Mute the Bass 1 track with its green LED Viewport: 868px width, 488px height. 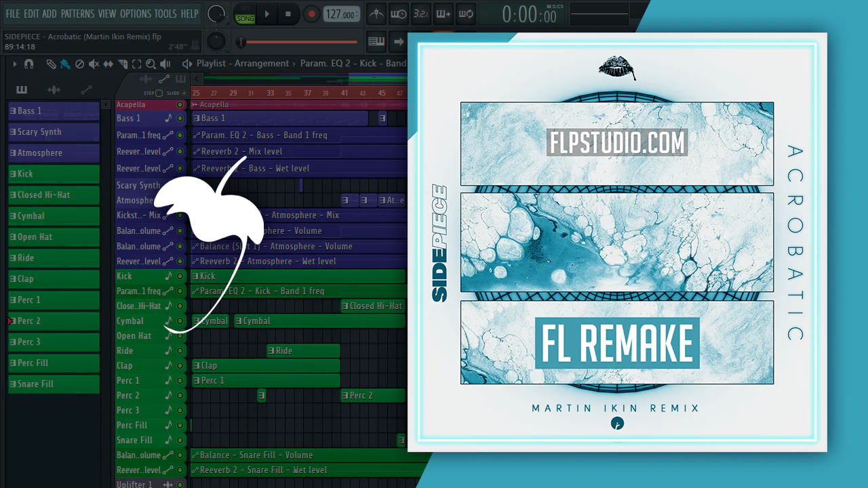click(180, 119)
